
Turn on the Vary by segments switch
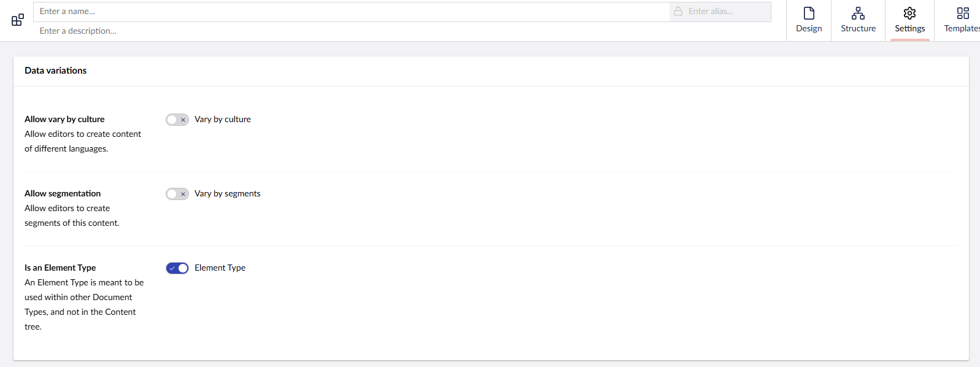coord(177,194)
